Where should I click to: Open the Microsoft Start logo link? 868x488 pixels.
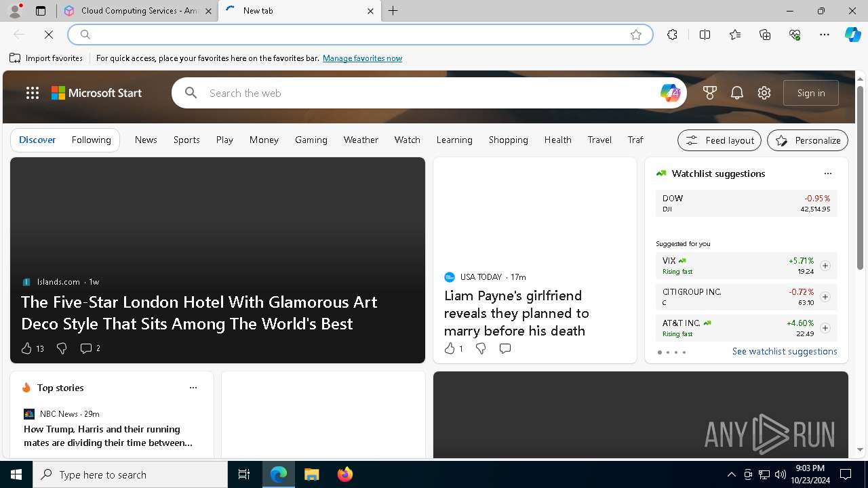click(x=97, y=93)
